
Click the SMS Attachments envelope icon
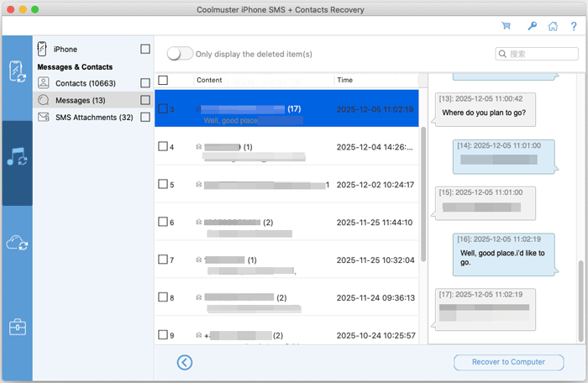point(44,117)
